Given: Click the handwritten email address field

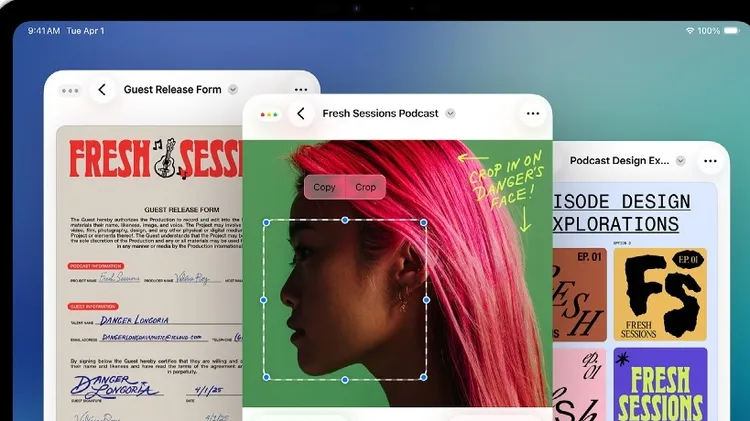Looking at the screenshot, I should pos(152,337).
